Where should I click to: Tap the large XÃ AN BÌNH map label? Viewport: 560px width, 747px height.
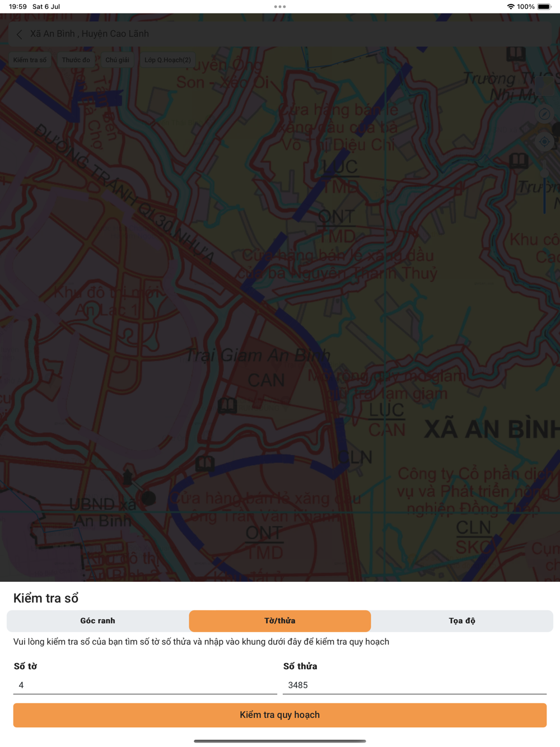tap(492, 429)
